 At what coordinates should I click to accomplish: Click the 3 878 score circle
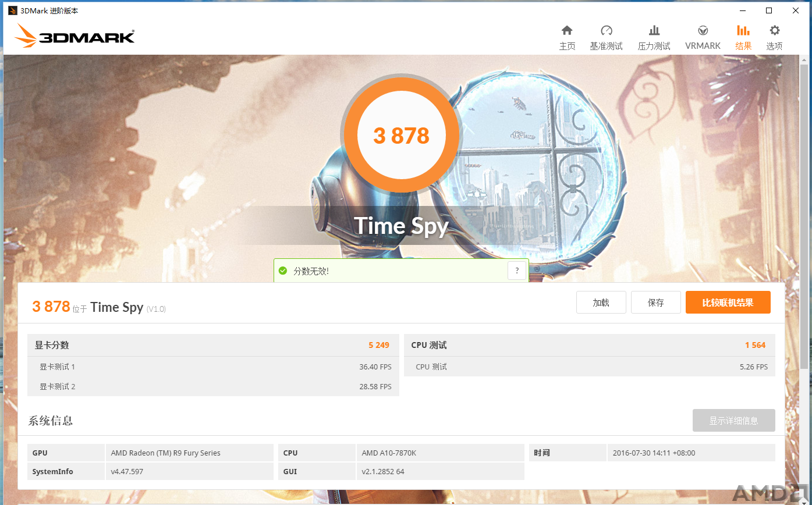coord(401,136)
